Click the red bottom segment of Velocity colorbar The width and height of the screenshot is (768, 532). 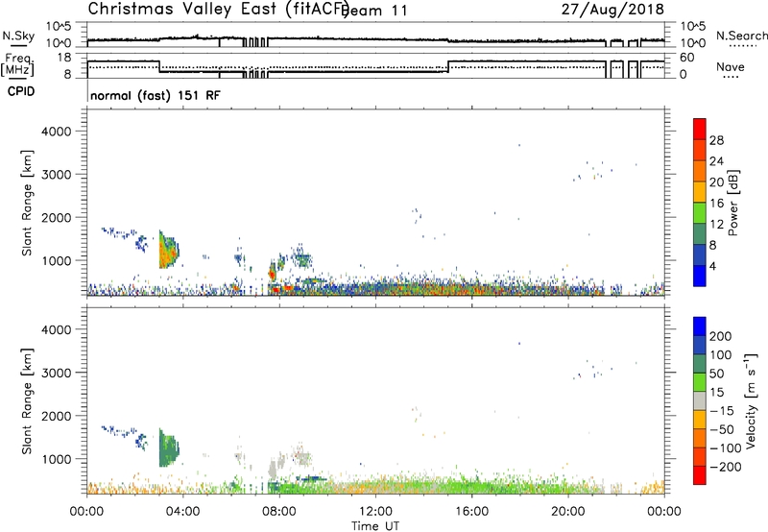700,475
